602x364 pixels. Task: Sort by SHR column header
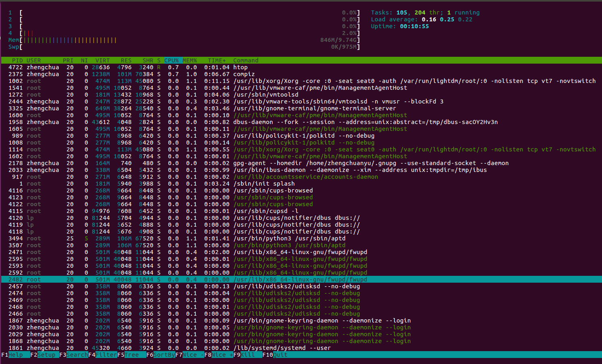148,60
